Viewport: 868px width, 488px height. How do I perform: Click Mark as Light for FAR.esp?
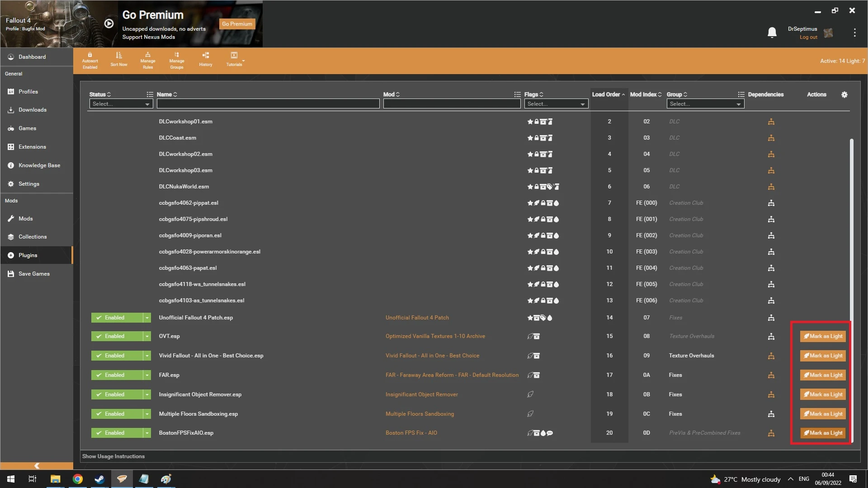click(823, 375)
